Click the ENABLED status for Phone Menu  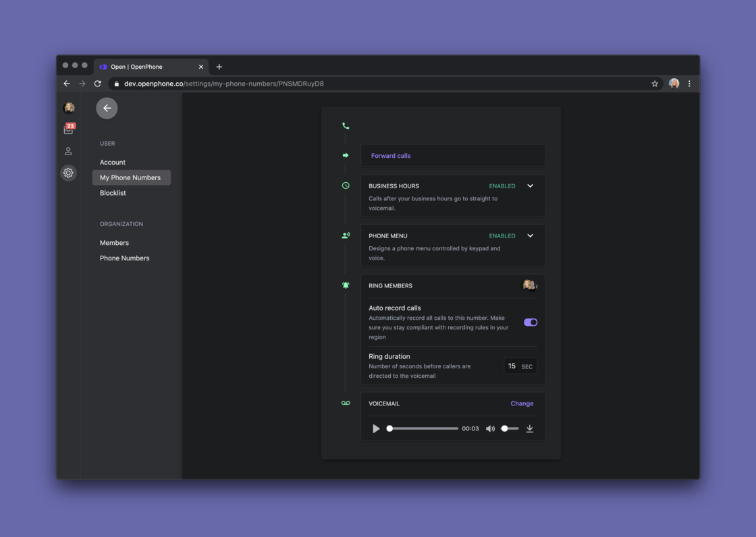coord(502,235)
